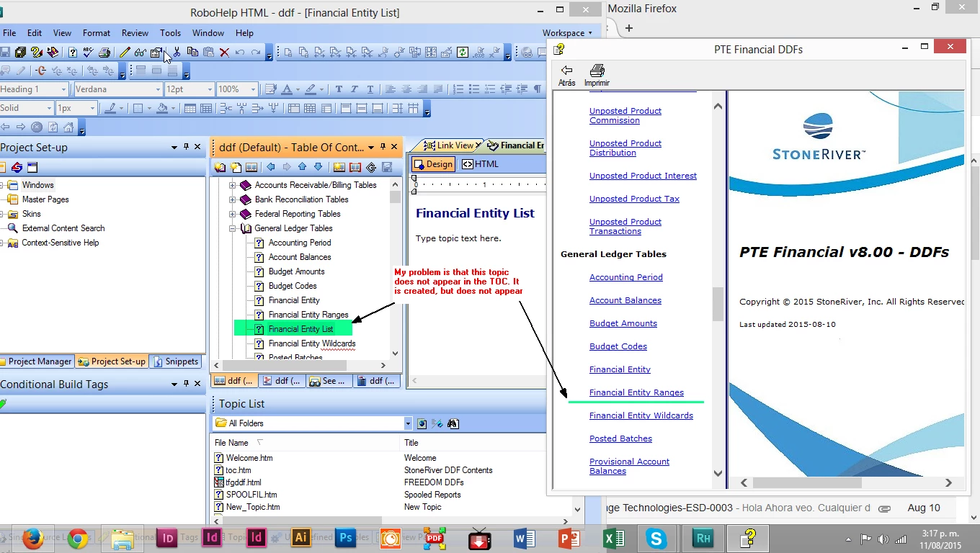Toggle the HTML view button
The height and width of the screenshot is (553, 980).
coord(480,164)
